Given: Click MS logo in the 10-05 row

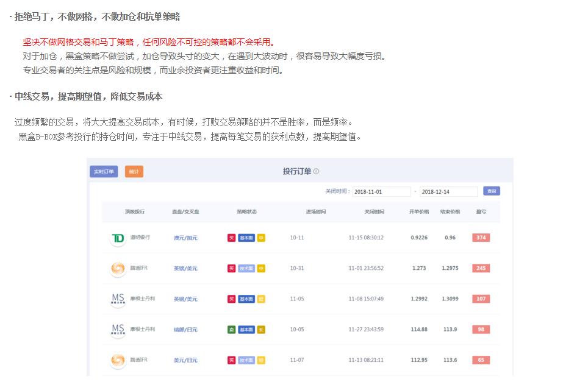Looking at the screenshot, I should [118, 330].
